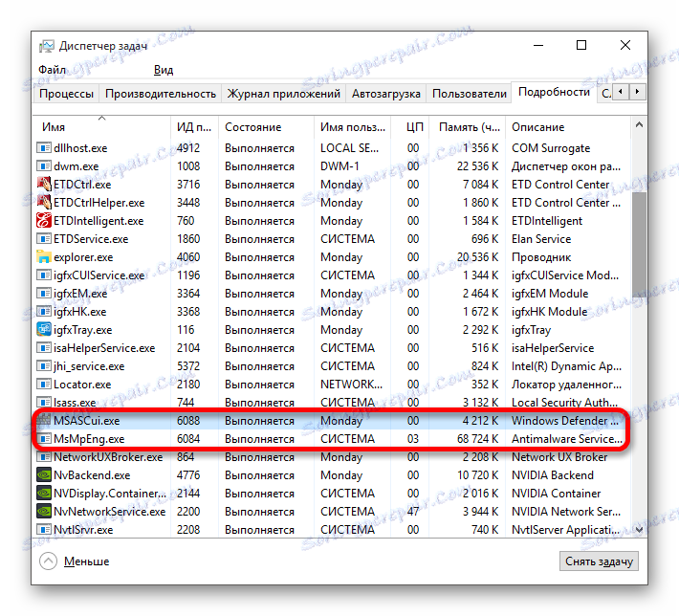The width and height of the screenshot is (679, 616).
Task: Sort by the Состояние column header
Action: [x=266, y=126]
